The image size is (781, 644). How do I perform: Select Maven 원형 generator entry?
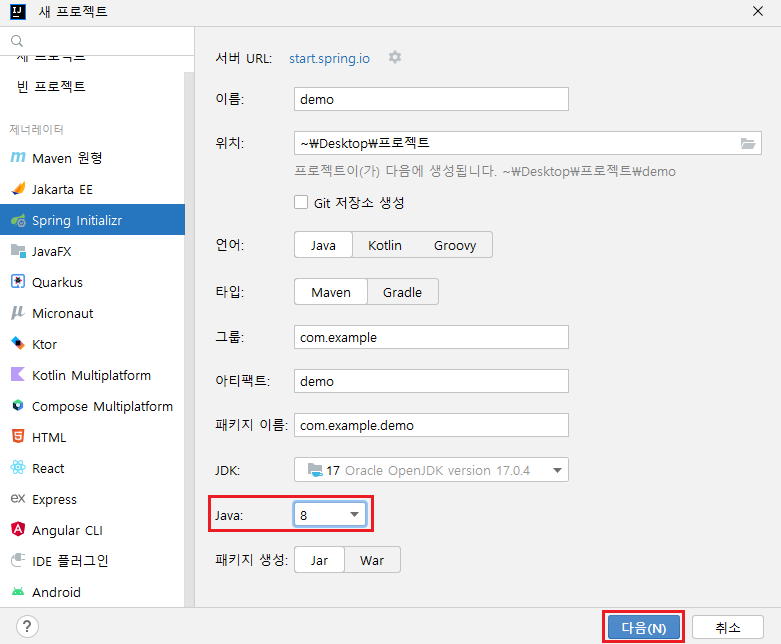(x=92, y=158)
